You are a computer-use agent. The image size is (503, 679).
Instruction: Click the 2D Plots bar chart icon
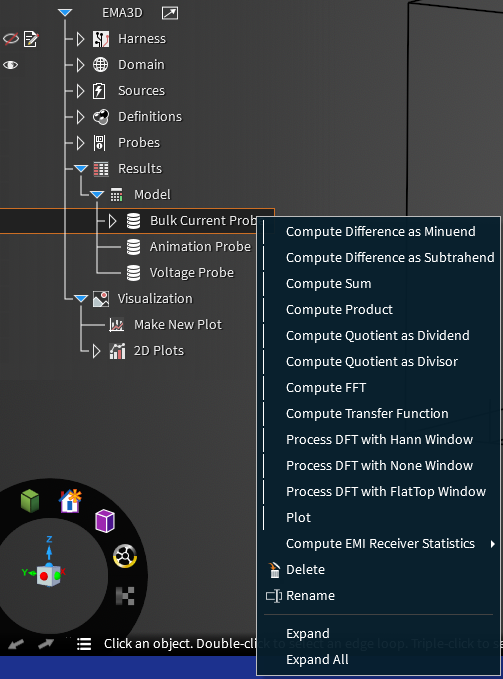click(x=117, y=351)
